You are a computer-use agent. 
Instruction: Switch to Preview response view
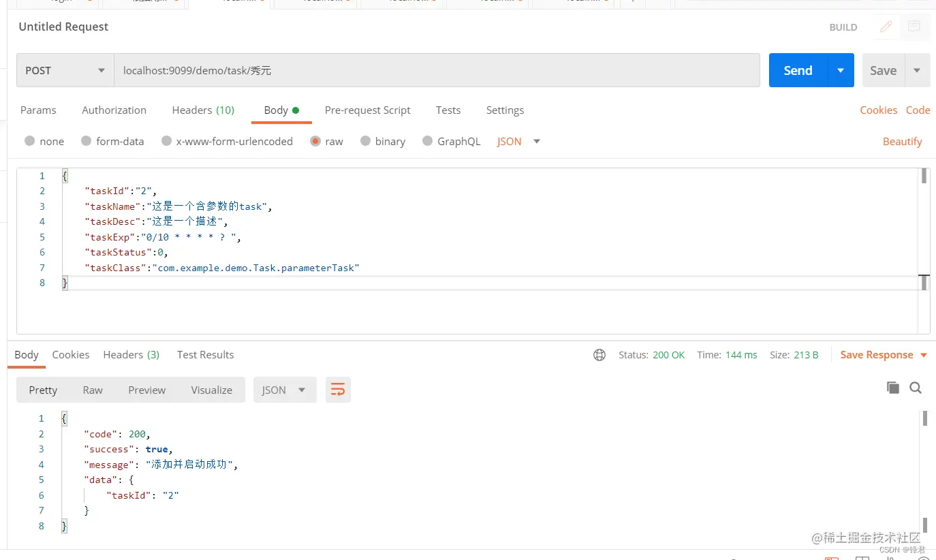(x=146, y=390)
